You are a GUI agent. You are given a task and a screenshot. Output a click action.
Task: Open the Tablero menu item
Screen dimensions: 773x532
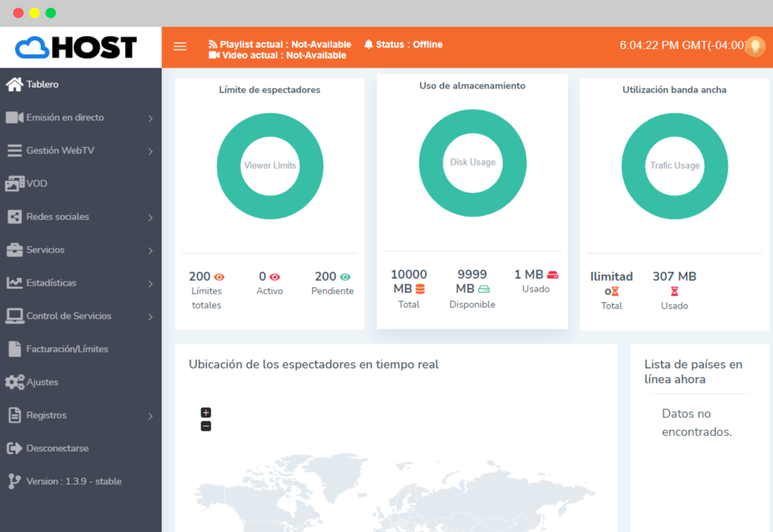[x=81, y=84]
